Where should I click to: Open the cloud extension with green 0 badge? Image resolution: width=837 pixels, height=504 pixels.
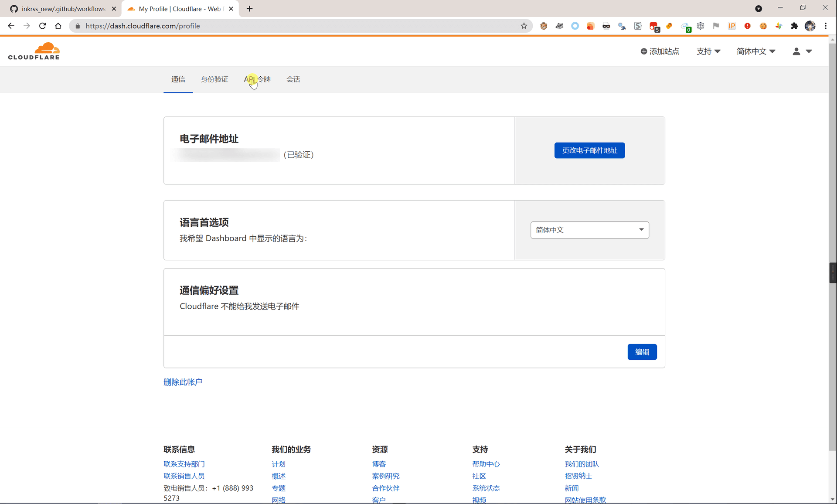(686, 27)
